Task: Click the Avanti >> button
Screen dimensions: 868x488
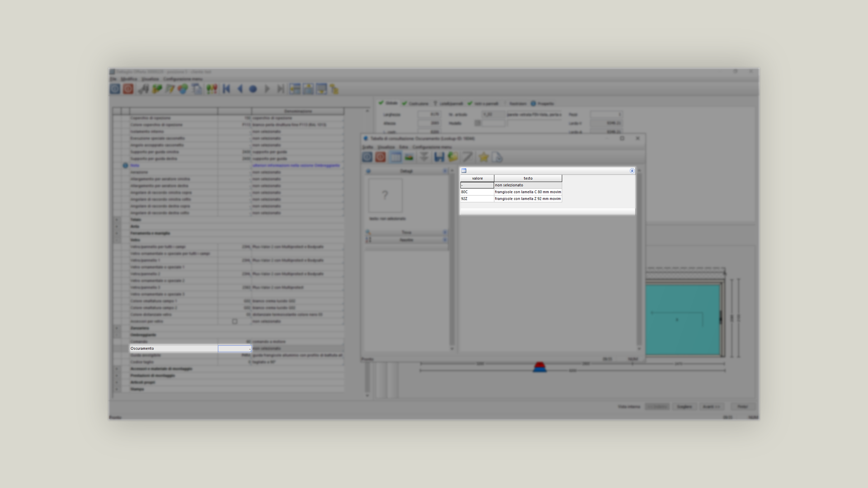Action: tap(711, 407)
